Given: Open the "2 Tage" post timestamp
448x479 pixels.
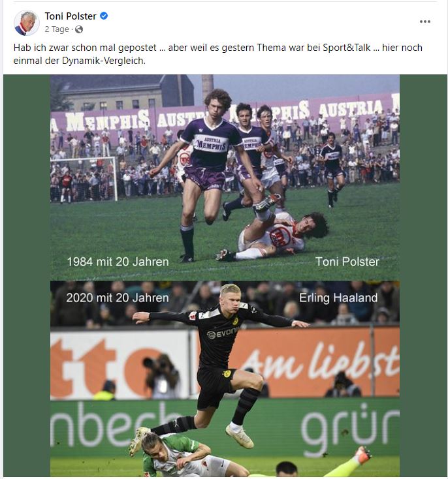Looking at the screenshot, I should (57, 29).
